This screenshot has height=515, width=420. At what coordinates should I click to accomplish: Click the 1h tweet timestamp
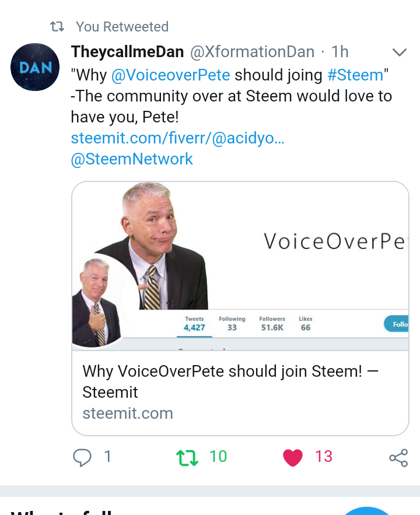tap(340, 52)
